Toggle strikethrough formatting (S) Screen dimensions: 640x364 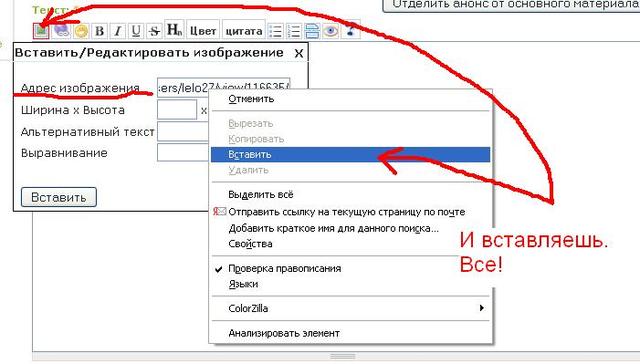[154, 31]
